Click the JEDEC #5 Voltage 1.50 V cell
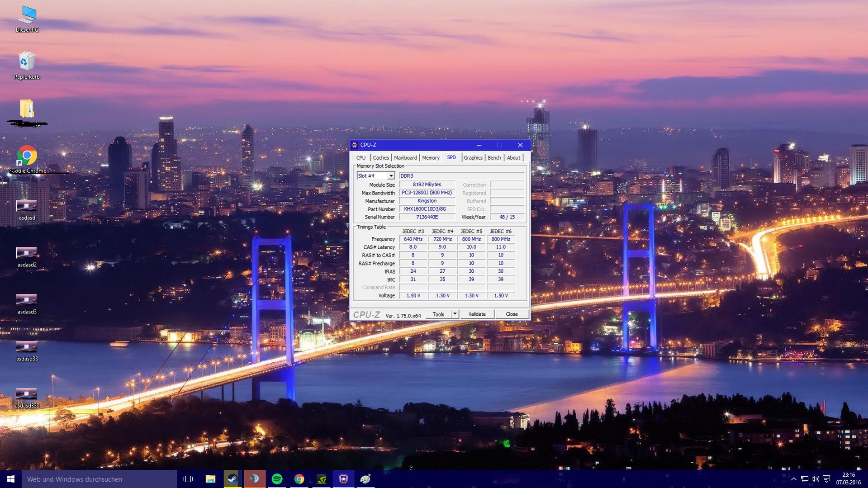 click(x=471, y=296)
